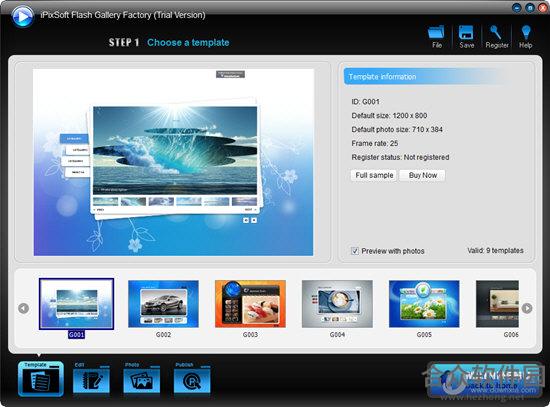The width and height of the screenshot is (550, 407).
Task: Switch to the Publish step tab
Action: coord(192,379)
